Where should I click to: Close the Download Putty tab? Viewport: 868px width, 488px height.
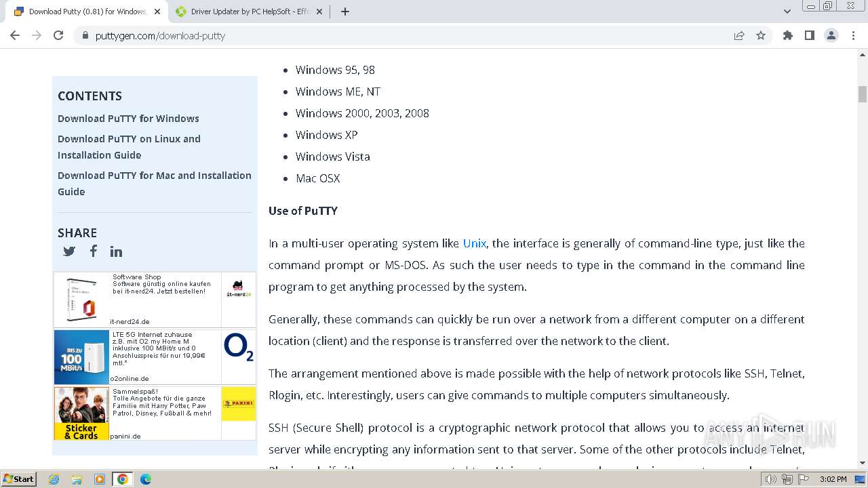[157, 12]
